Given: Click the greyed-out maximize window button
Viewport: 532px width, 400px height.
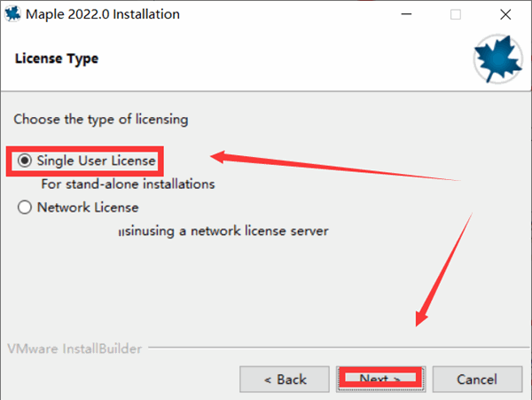Looking at the screenshot, I should [x=456, y=14].
